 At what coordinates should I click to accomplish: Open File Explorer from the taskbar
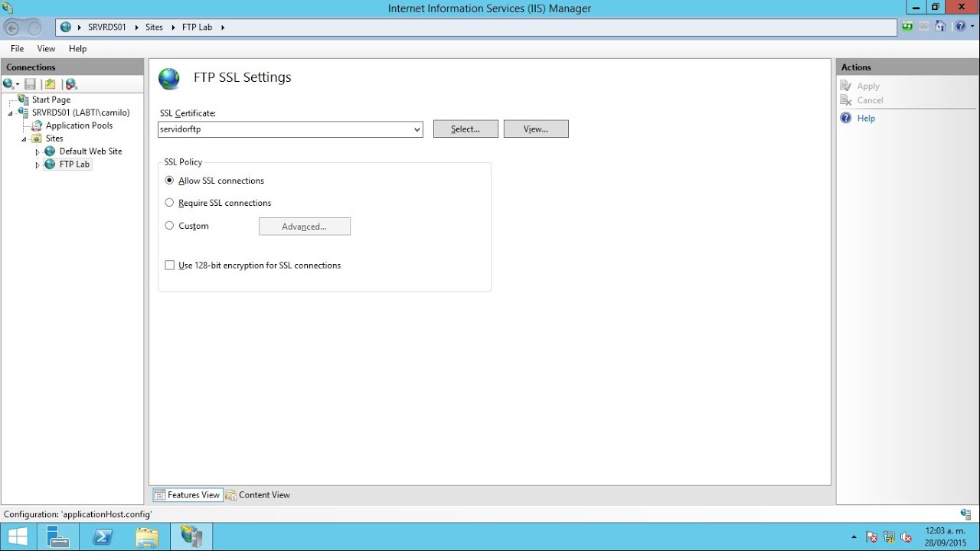tap(147, 536)
